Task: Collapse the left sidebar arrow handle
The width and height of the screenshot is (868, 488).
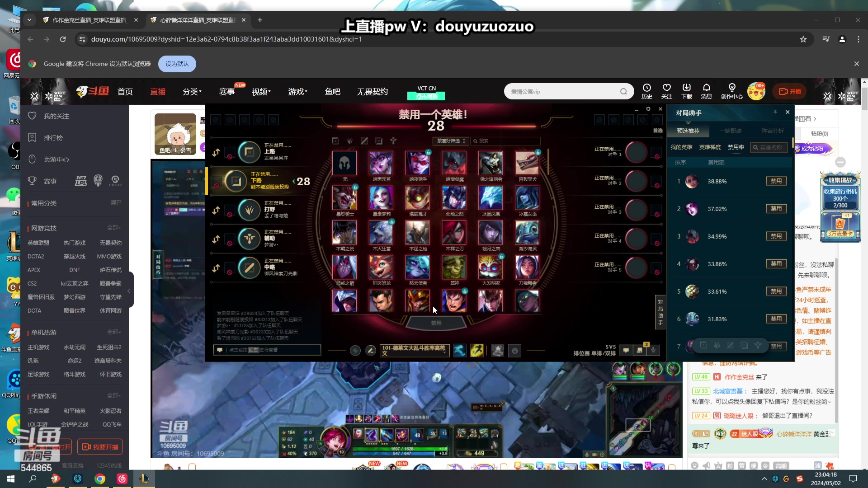Action: click(129, 290)
